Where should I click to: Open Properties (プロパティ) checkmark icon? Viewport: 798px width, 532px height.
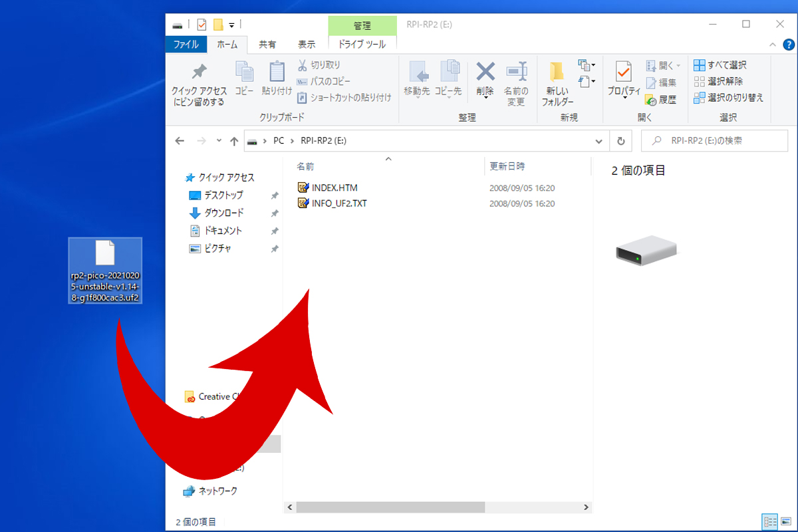[x=623, y=72]
